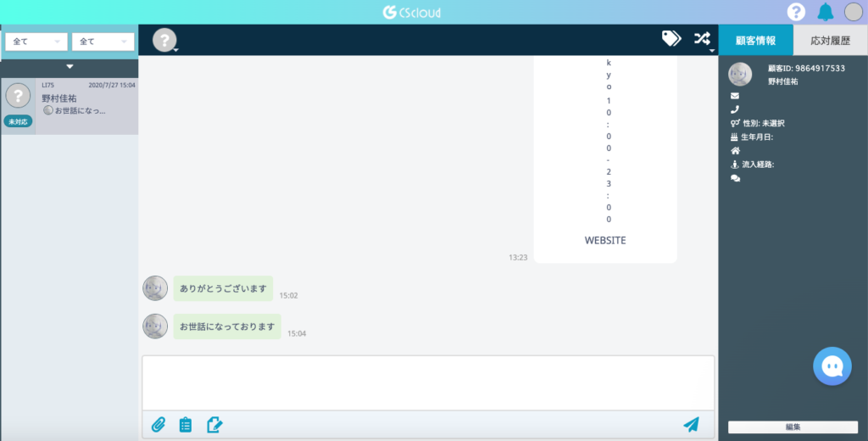Open the second 全て filter dropdown
This screenshot has width=868, height=441.
[x=103, y=42]
